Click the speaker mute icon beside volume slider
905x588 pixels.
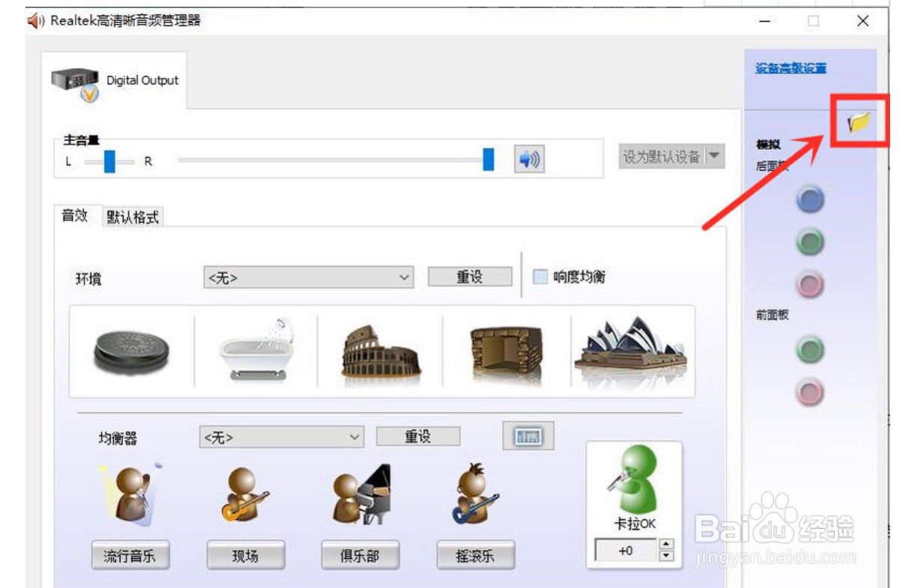pyautogui.click(x=530, y=158)
